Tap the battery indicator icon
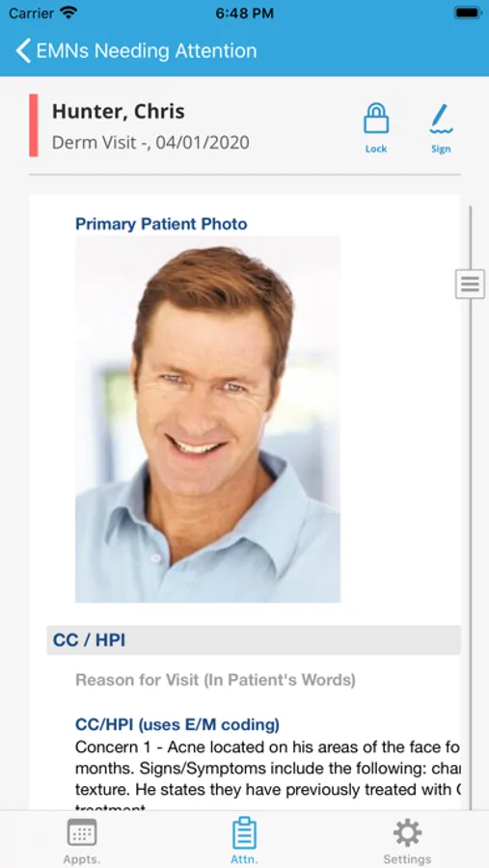This screenshot has width=489, height=868. [467, 14]
